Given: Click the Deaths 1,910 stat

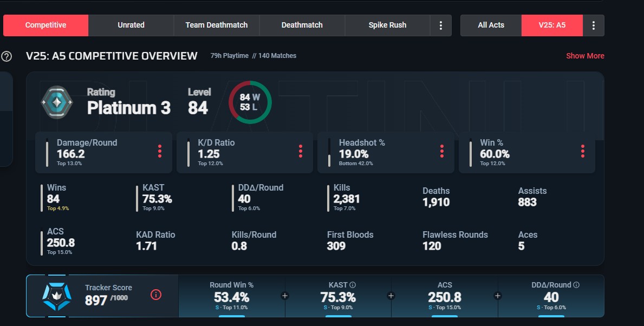Looking at the screenshot, I should [x=436, y=197].
